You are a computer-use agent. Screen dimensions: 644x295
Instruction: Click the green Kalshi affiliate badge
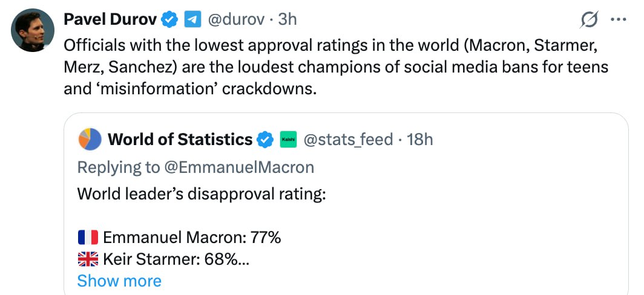(x=287, y=140)
